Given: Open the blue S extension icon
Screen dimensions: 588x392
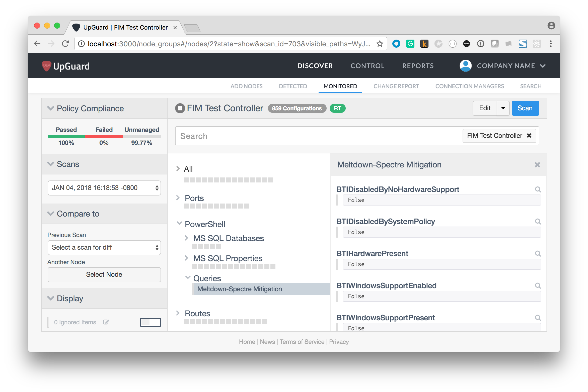Looking at the screenshot, I should [523, 44].
